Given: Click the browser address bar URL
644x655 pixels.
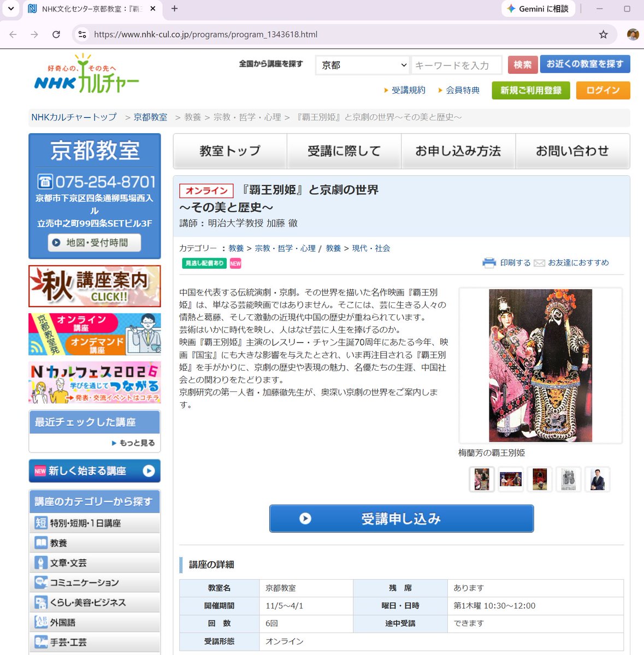Looking at the screenshot, I should (205, 34).
